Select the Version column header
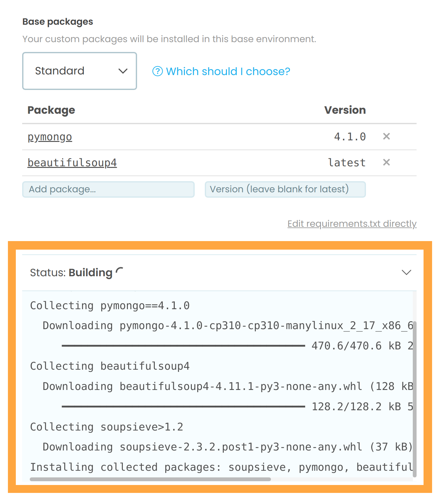Image resolution: width=440 pixels, height=504 pixels. pyautogui.click(x=345, y=110)
